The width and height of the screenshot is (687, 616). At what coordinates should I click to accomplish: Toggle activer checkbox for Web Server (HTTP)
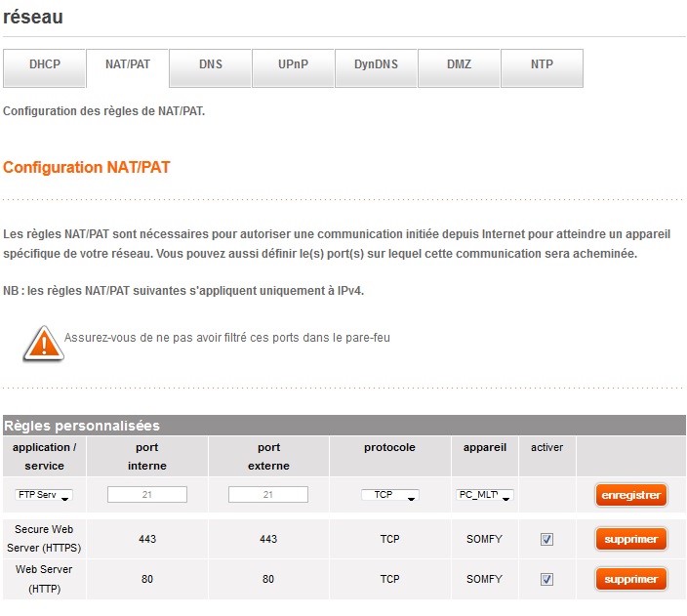pos(546,579)
